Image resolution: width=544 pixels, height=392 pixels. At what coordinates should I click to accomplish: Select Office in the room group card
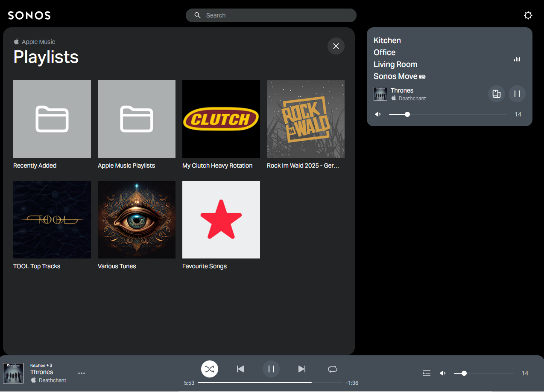(385, 52)
